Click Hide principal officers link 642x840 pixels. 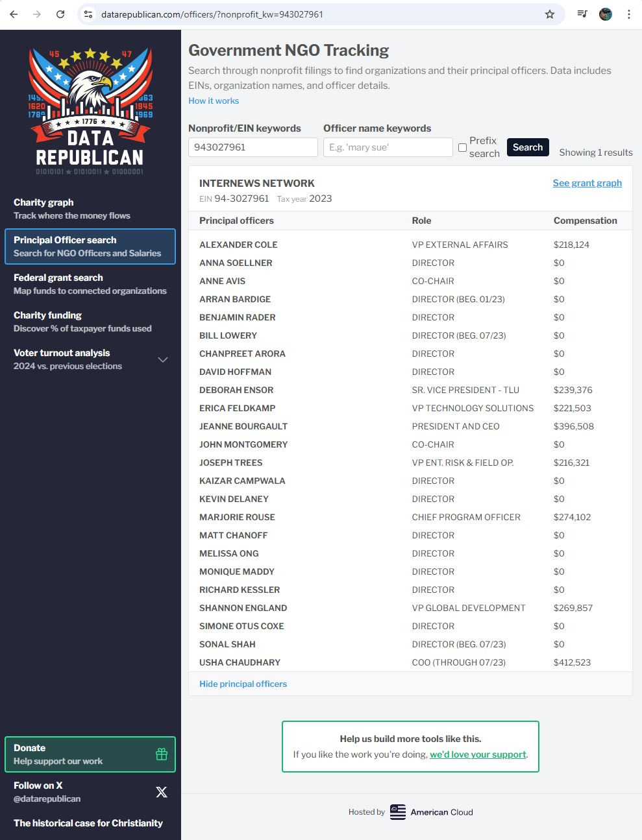(x=243, y=684)
